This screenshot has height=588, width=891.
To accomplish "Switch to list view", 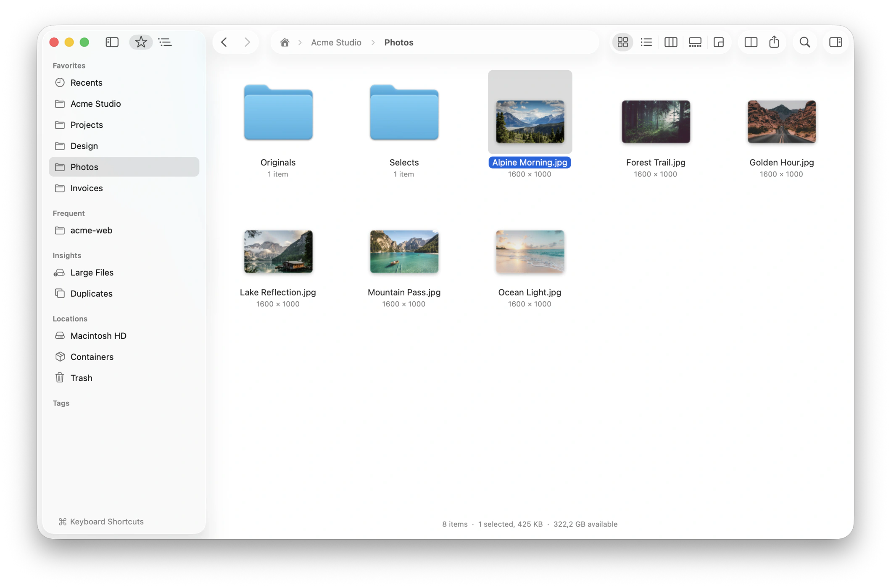I will pyautogui.click(x=646, y=42).
